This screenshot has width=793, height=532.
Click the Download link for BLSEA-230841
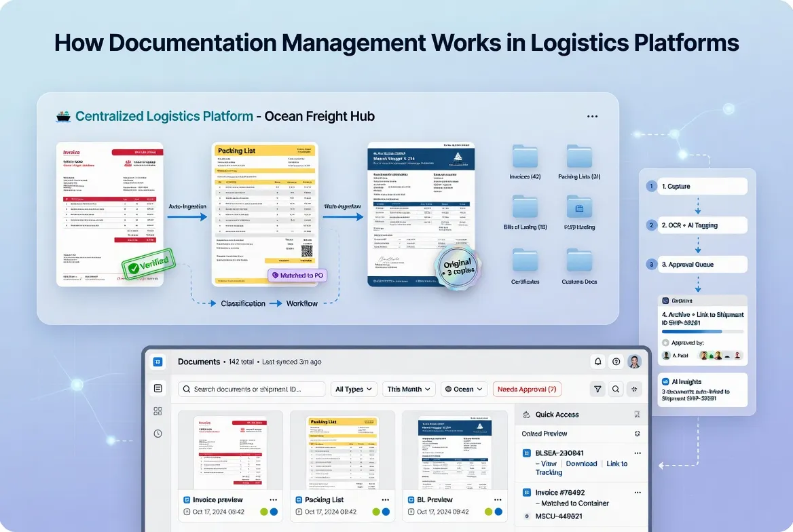(x=581, y=463)
